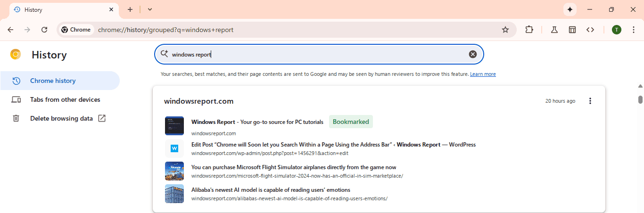Image resolution: width=644 pixels, height=213 pixels.
Task: Click the windowsreport.com group heading
Action: 198,101
